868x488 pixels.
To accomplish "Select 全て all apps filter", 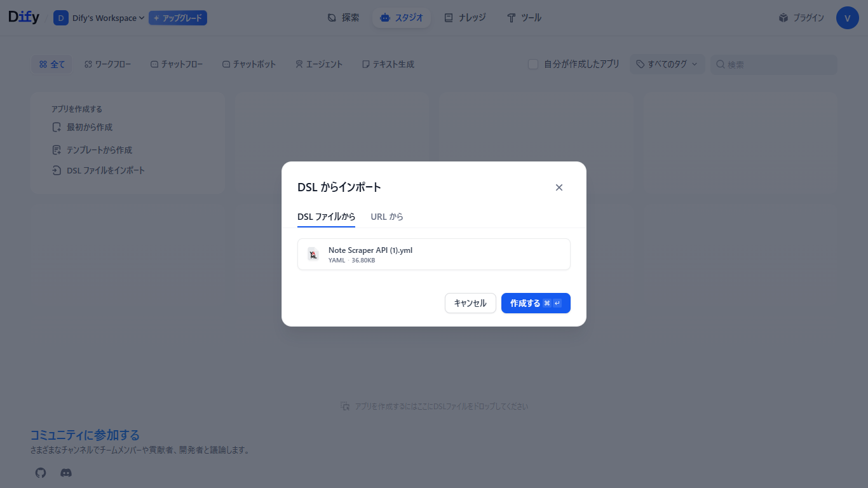I will (51, 64).
